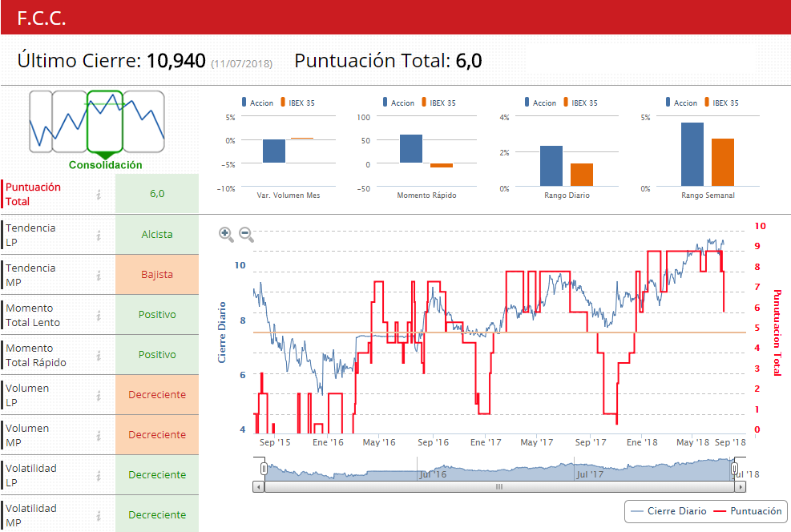Click the Jul '16 navigator label
Image resolution: width=791 pixels, height=532 pixels.
pyautogui.click(x=434, y=474)
